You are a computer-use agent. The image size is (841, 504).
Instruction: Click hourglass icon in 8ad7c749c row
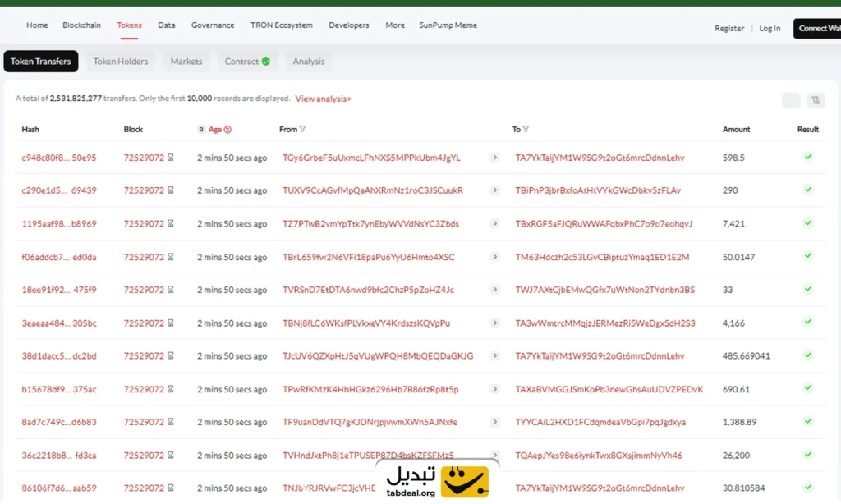click(171, 422)
